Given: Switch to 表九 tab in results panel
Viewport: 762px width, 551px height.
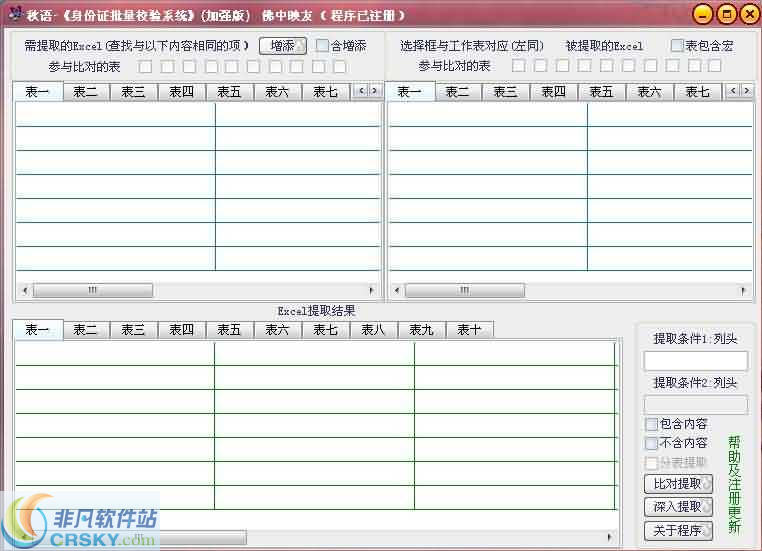Looking at the screenshot, I should pyautogui.click(x=421, y=329).
